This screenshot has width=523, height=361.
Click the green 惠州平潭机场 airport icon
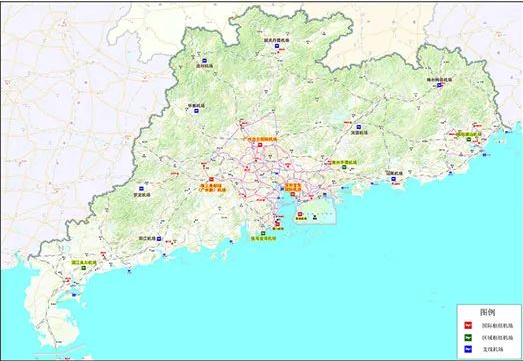pos(344,167)
